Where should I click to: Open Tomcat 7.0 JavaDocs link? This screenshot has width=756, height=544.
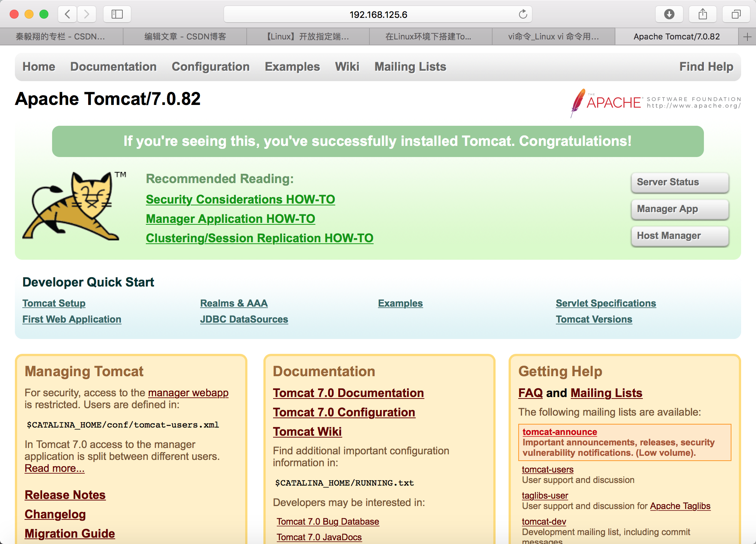pos(319,537)
